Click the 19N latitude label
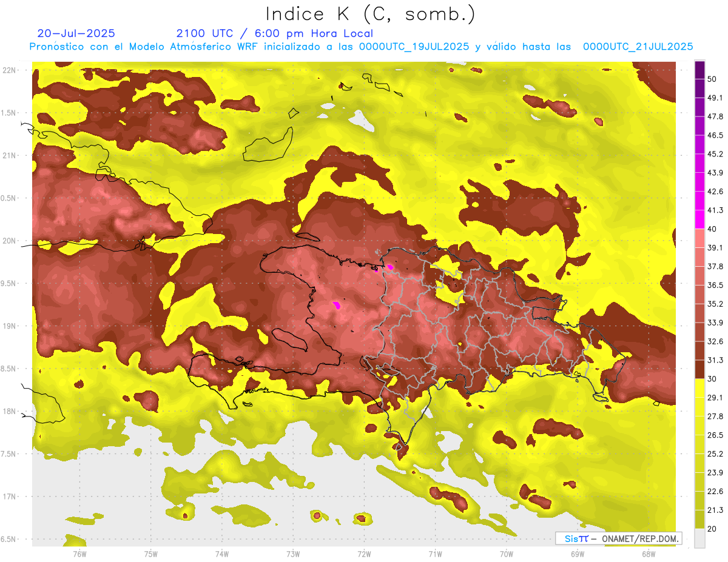This screenshot has height=562, width=728. [x=10, y=326]
